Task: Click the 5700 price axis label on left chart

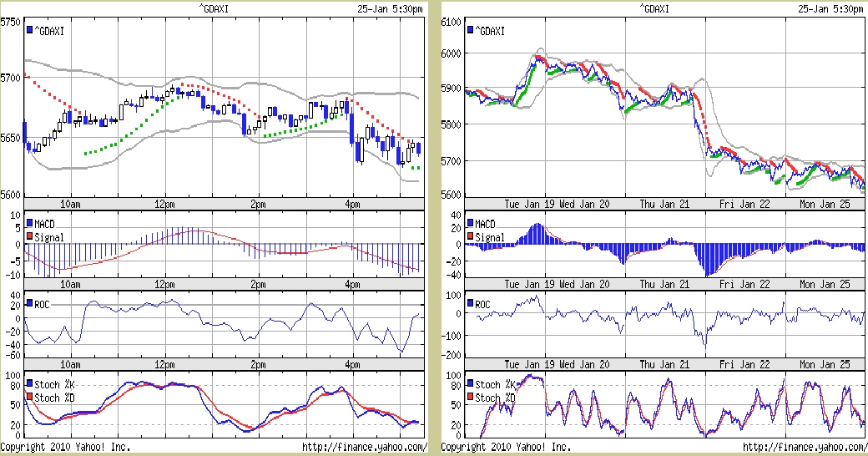Action: (x=11, y=78)
